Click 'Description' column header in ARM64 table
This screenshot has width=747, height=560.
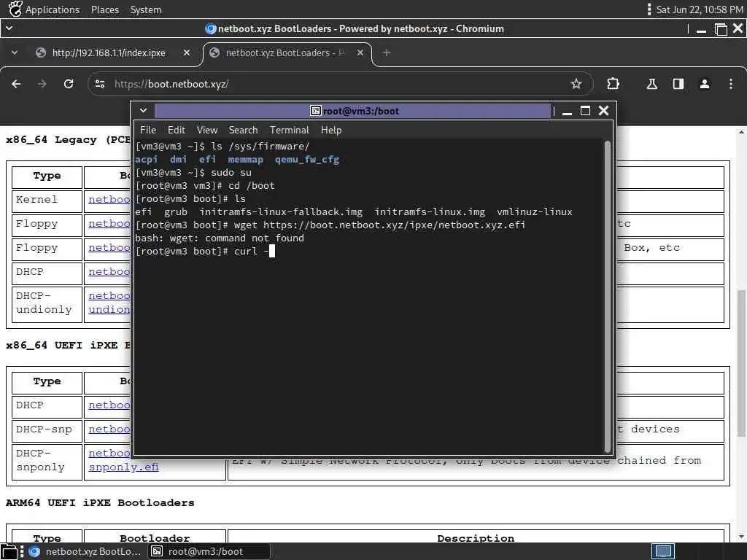coord(476,538)
